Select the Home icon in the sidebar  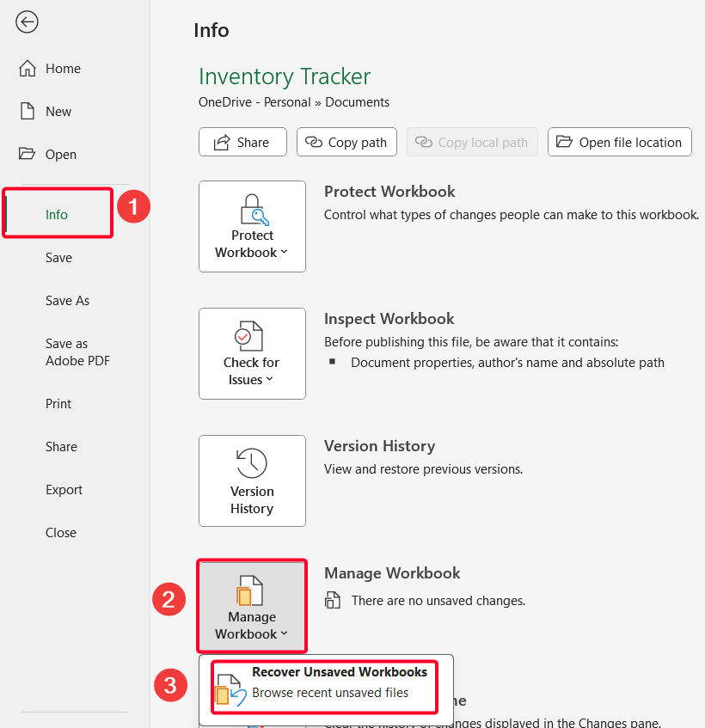coord(27,68)
